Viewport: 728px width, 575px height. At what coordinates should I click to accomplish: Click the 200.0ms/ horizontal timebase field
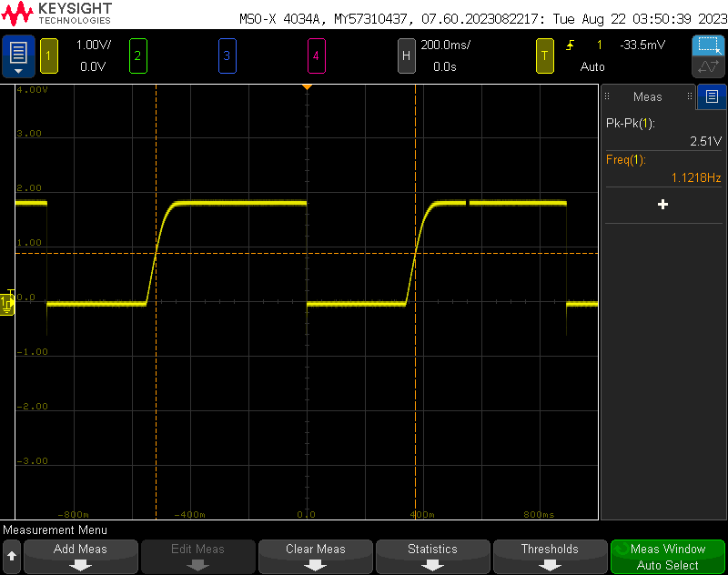[x=445, y=45]
